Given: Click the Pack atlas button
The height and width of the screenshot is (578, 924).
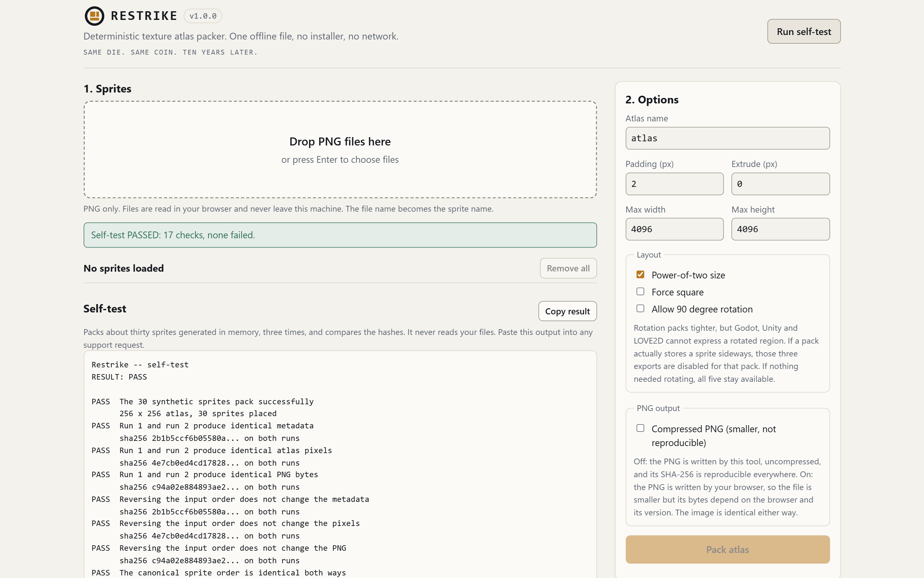Looking at the screenshot, I should pos(727,549).
